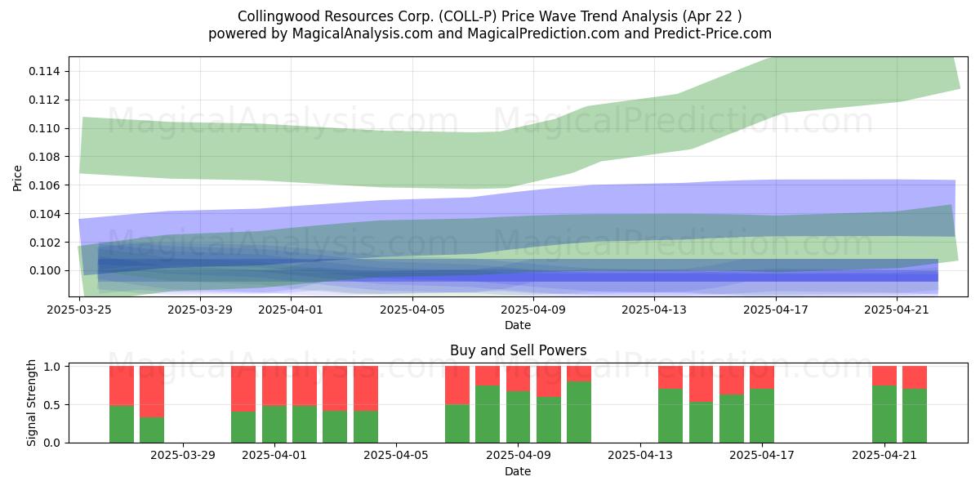
Task: Click the 2025-04-17 date tick under the price chart
Action: (776, 310)
